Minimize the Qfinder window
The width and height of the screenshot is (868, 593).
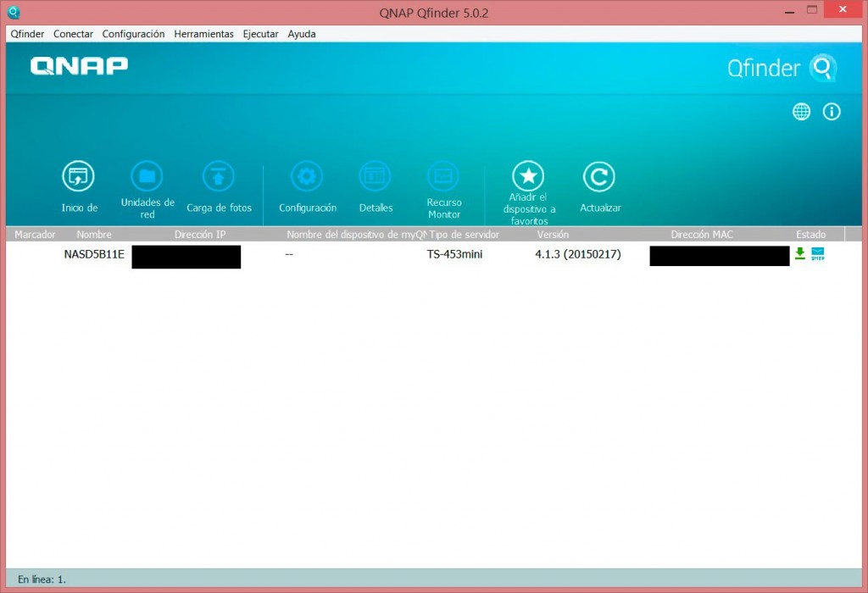[790, 11]
